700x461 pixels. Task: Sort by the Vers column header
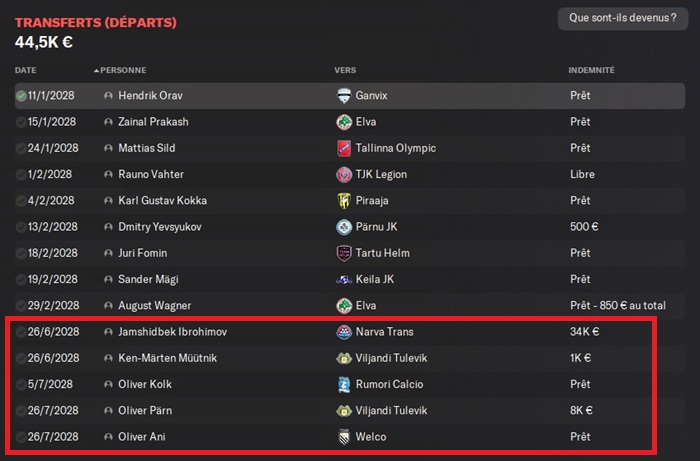point(345,71)
